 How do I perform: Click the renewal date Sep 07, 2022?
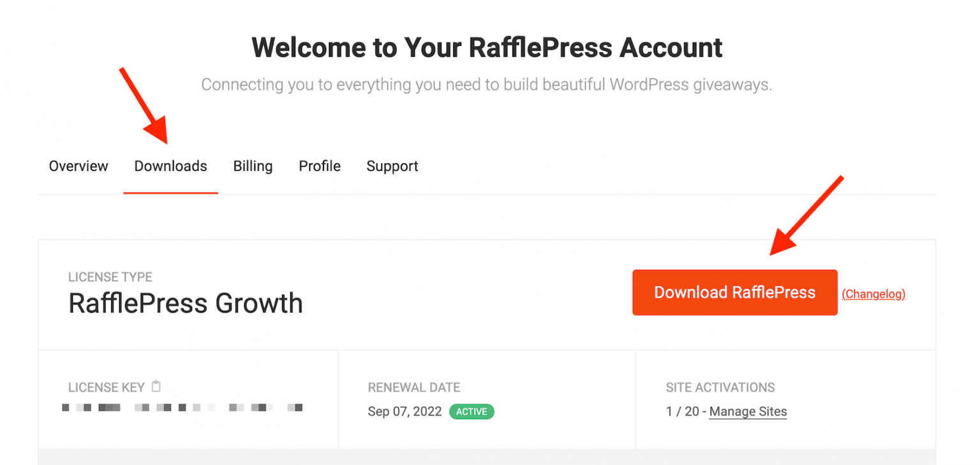click(405, 411)
